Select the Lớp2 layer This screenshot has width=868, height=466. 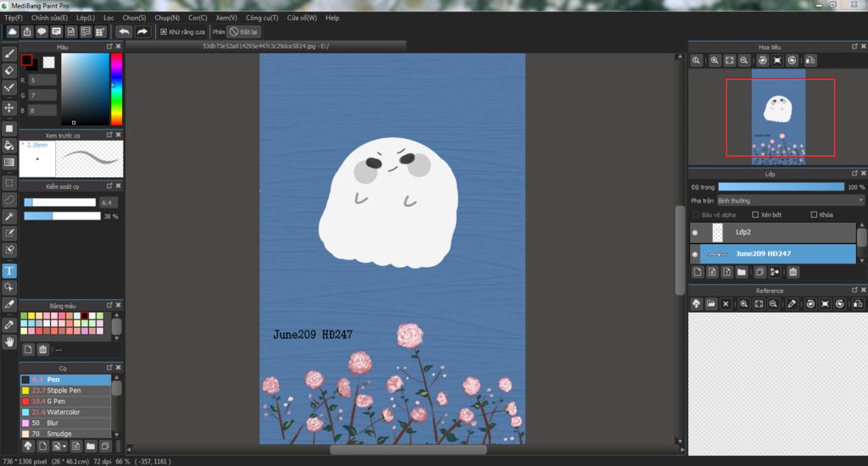coord(772,232)
